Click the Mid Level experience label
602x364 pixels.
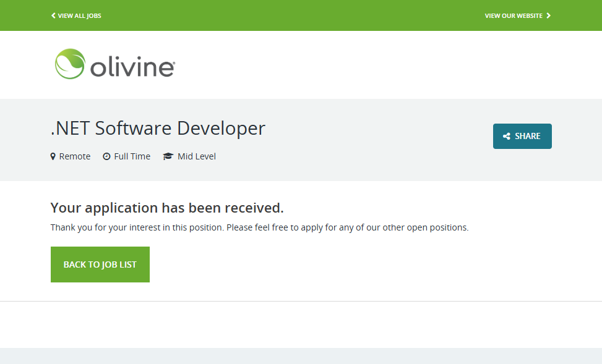coord(197,156)
